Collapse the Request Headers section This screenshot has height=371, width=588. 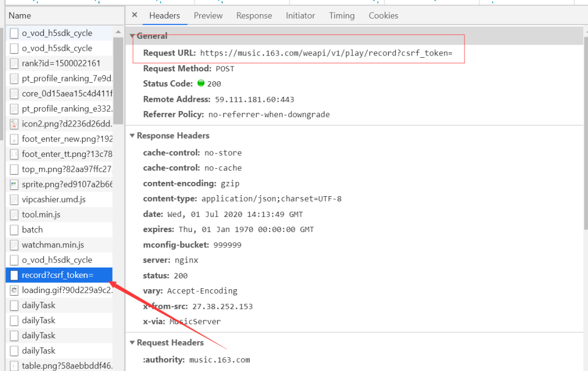point(132,343)
